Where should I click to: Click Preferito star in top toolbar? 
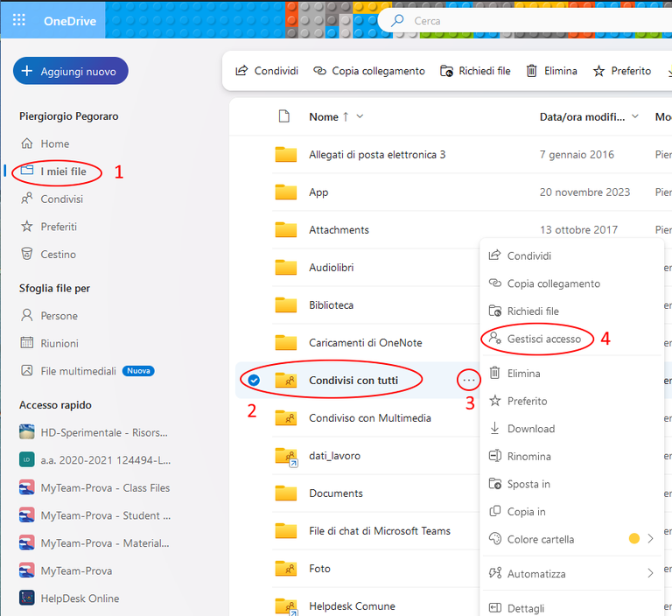pyautogui.click(x=622, y=71)
